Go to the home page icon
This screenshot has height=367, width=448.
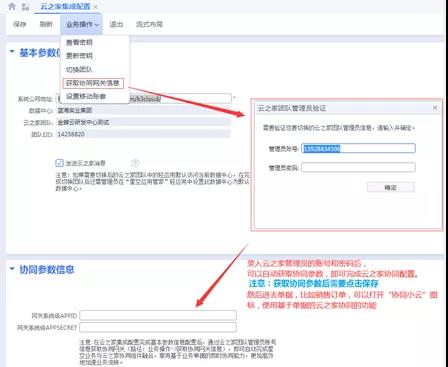point(12,6)
